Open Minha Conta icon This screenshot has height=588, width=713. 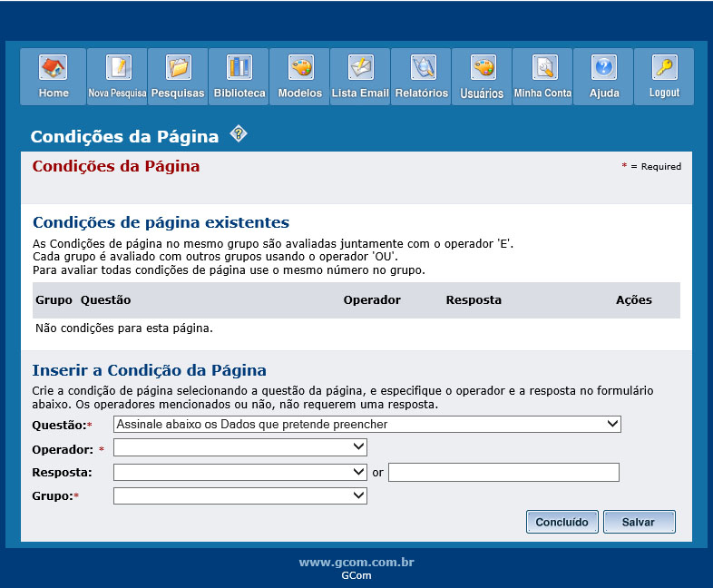point(542,68)
